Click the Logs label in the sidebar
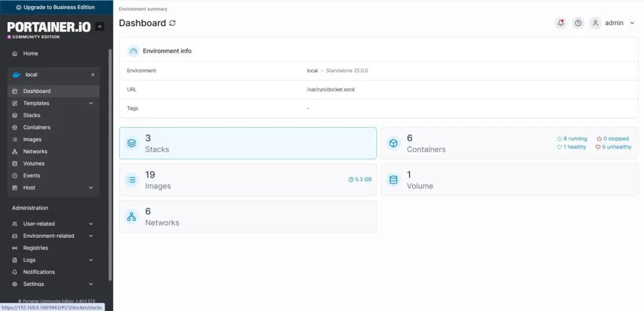 point(29,260)
